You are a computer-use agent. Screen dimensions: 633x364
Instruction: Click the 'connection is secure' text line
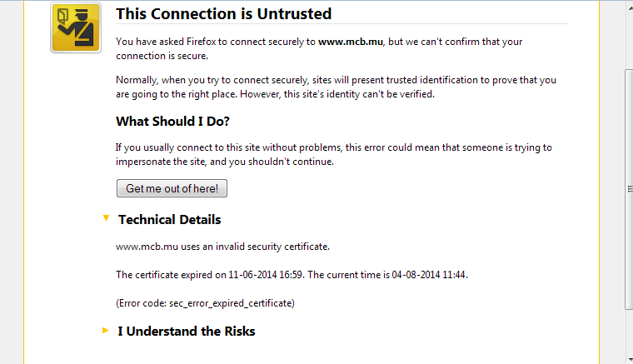click(x=162, y=56)
